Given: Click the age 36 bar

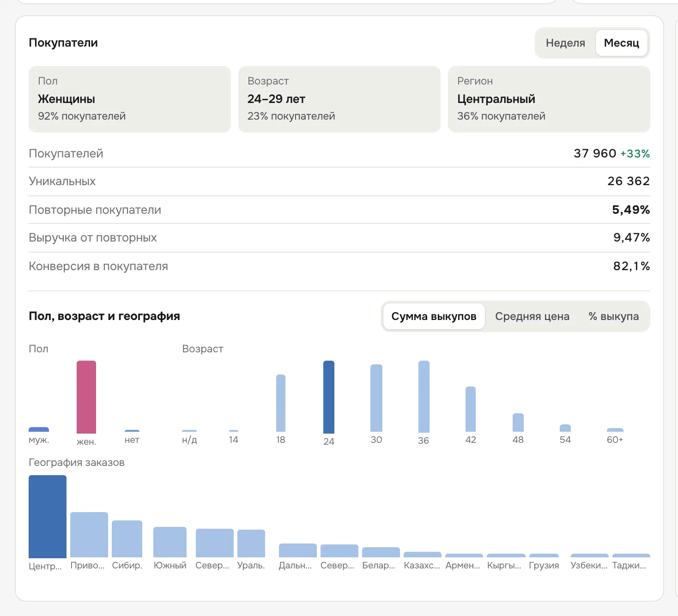Looking at the screenshot, I should (x=424, y=397).
